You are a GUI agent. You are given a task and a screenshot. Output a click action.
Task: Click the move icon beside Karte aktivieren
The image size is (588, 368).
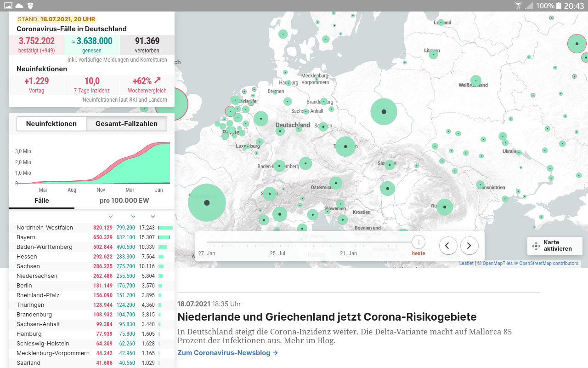[536, 246]
